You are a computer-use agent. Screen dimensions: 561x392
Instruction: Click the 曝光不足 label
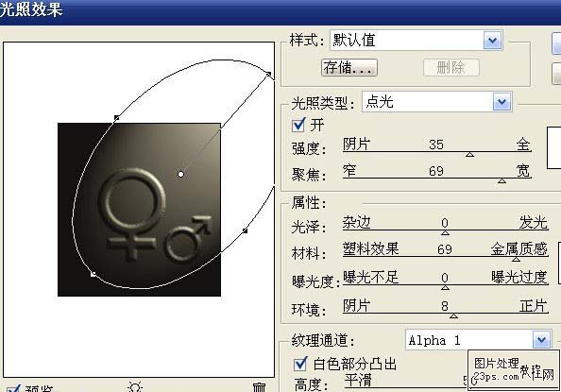tap(370, 277)
